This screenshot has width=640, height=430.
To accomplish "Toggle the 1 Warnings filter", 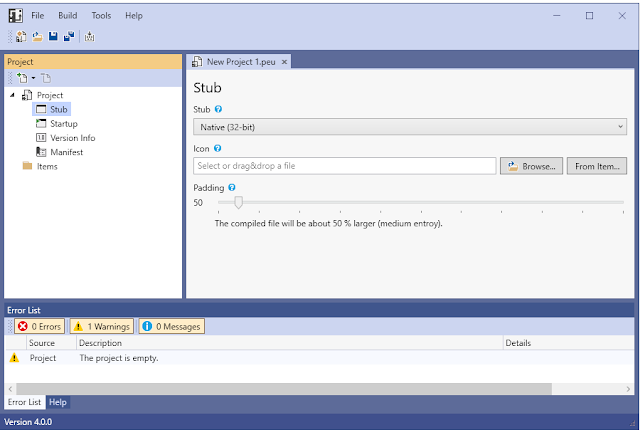I will pyautogui.click(x=101, y=326).
